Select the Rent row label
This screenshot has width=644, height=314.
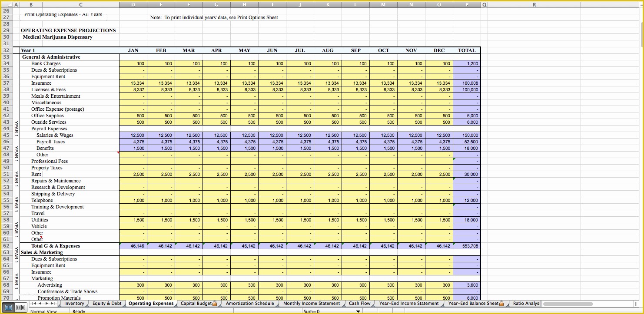36,174
